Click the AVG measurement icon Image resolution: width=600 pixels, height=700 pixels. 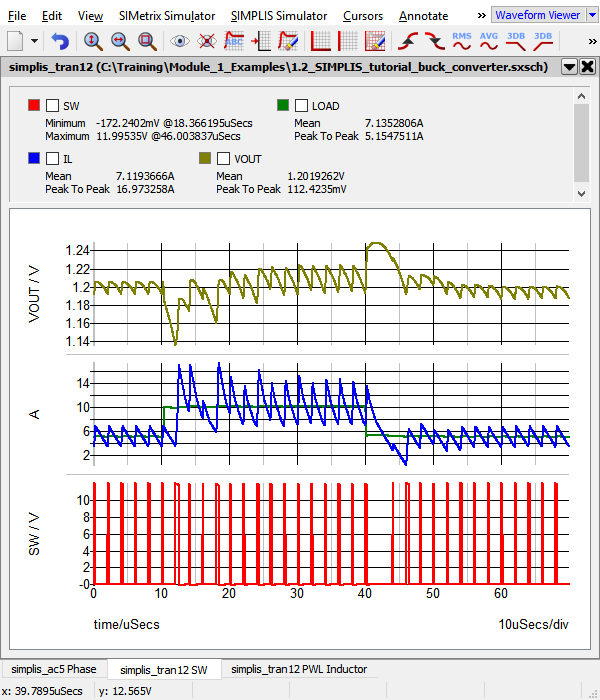point(489,41)
